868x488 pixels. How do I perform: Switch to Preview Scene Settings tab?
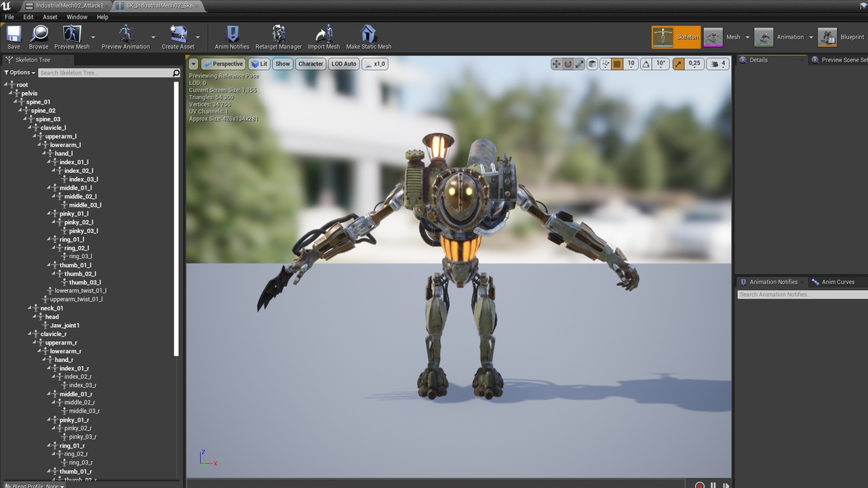(x=840, y=60)
